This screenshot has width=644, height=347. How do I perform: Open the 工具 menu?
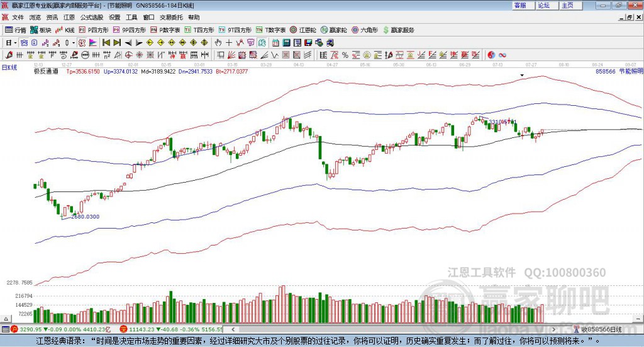point(131,17)
